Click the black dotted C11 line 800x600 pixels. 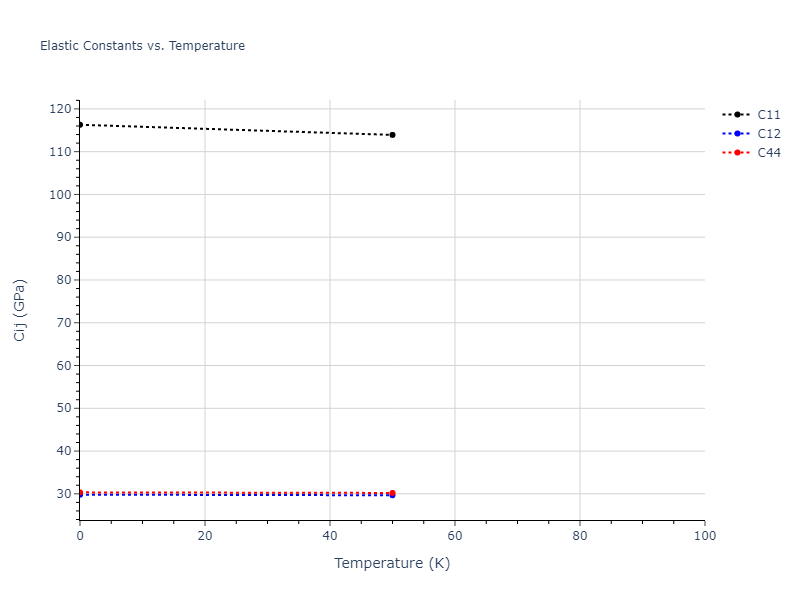click(x=236, y=130)
